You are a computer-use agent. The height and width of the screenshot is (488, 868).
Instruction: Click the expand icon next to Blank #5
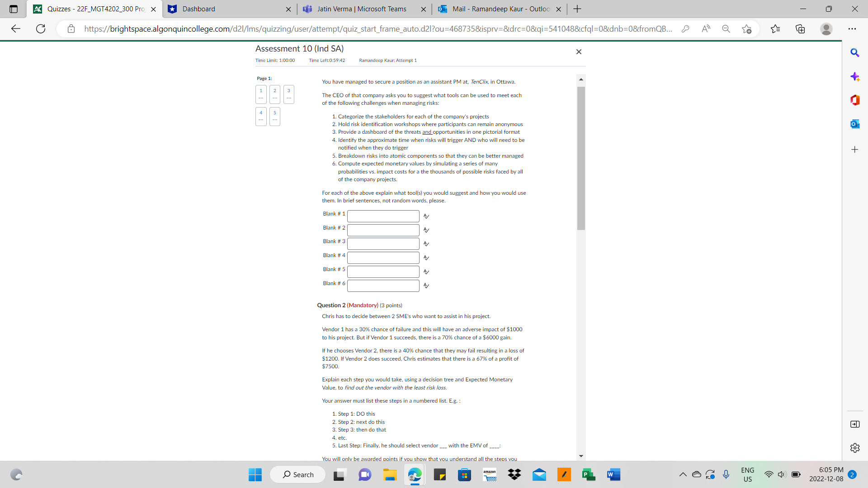(426, 272)
